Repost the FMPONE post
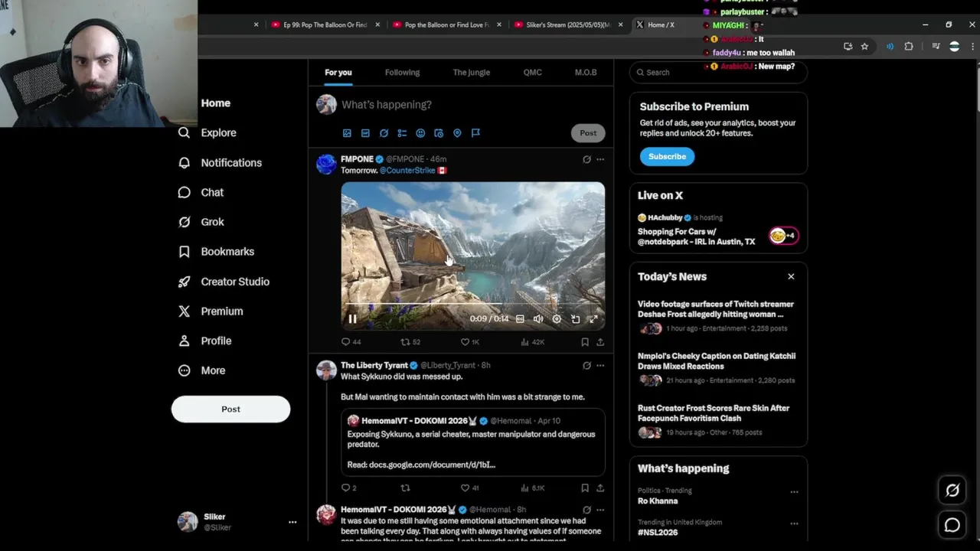The image size is (980, 551). coord(410,342)
